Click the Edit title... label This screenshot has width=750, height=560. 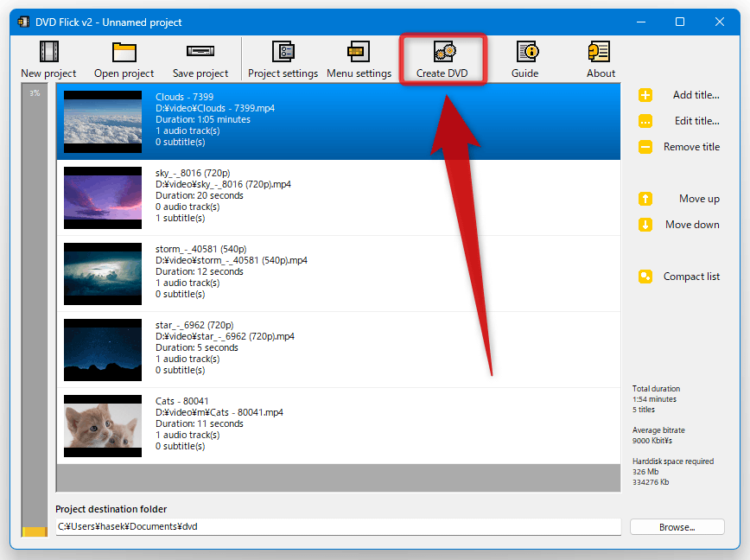tap(697, 121)
